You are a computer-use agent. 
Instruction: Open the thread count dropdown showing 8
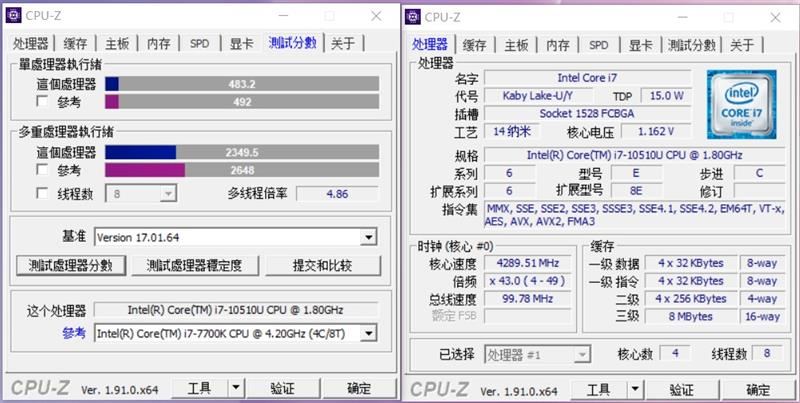tap(141, 194)
